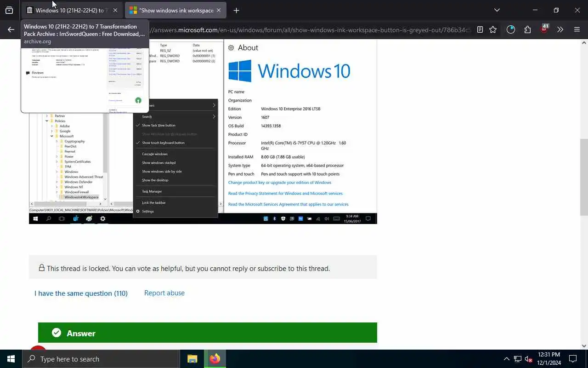Screen dimensions: 588x368
Task: Show more tools with the double-chevron overflow
Action: coord(560,29)
